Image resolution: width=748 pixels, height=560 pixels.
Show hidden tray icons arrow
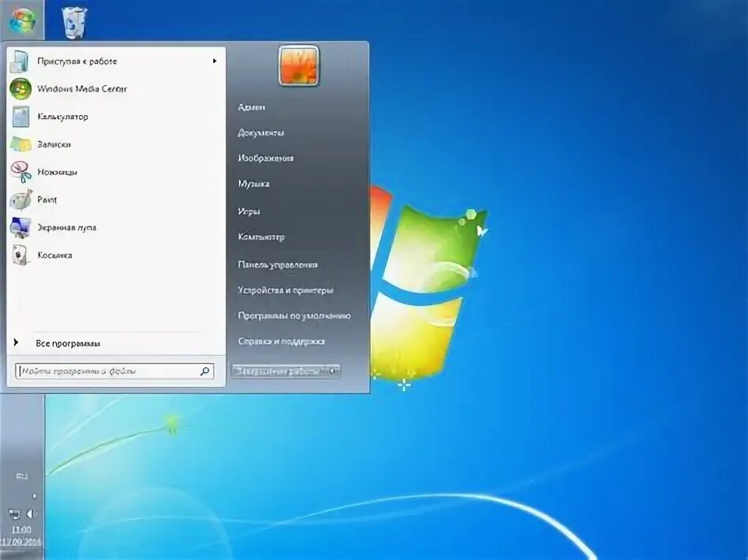coord(35,495)
